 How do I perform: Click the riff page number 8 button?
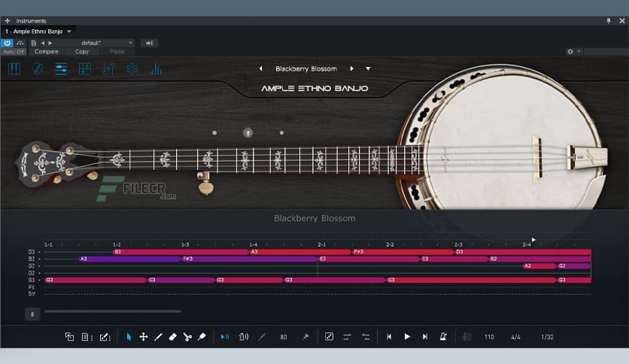click(x=32, y=314)
